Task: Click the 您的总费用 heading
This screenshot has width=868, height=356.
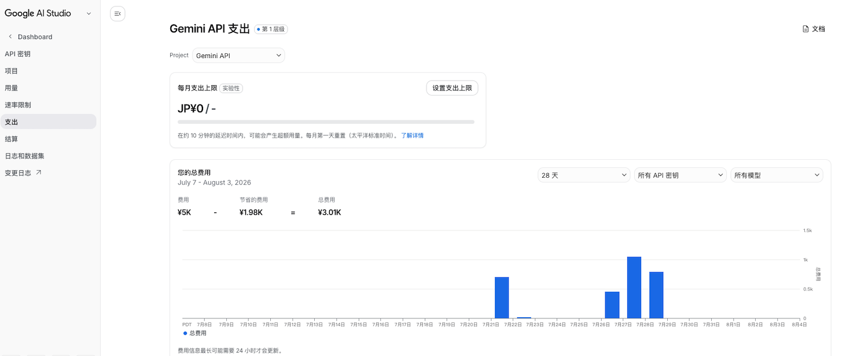Action: tap(194, 173)
